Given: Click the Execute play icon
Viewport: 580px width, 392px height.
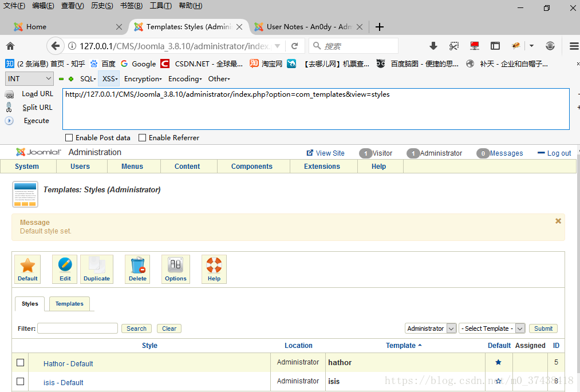Looking at the screenshot, I should (9, 121).
